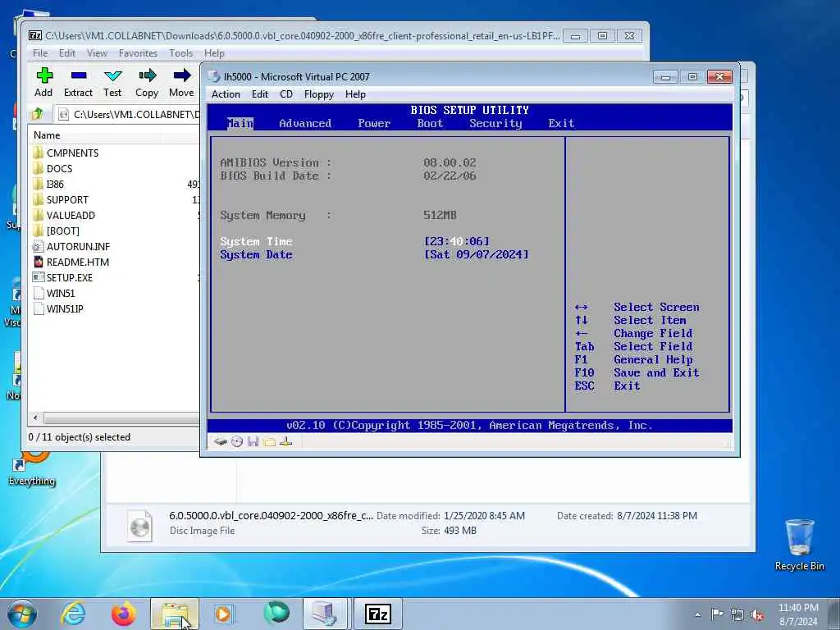The image size is (840, 630).
Task: Click the Extract tool in 7-Zip
Action: pos(78,83)
